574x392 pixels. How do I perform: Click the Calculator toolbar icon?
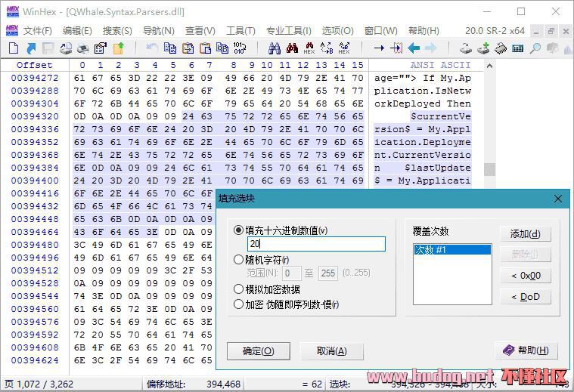[517, 48]
